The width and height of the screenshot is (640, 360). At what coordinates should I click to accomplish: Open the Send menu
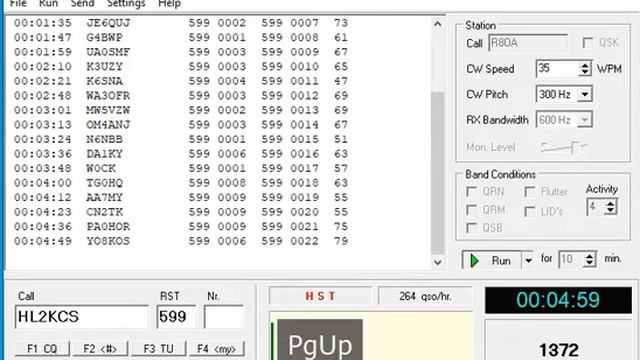(82, 4)
